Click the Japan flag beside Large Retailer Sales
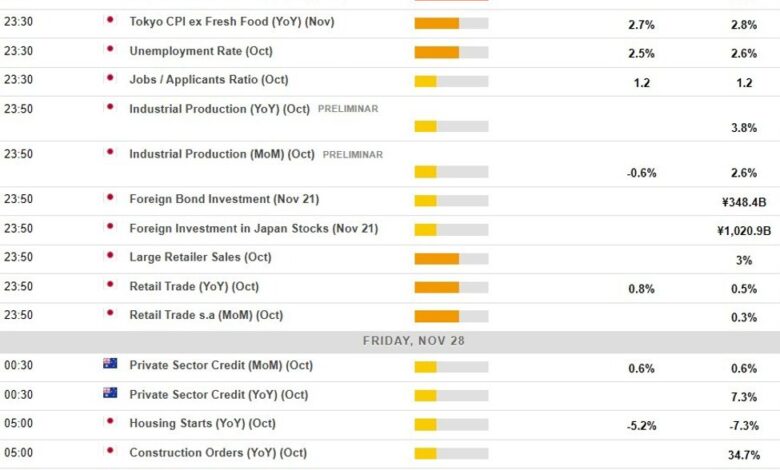This screenshot has height=470, width=780. click(x=110, y=256)
